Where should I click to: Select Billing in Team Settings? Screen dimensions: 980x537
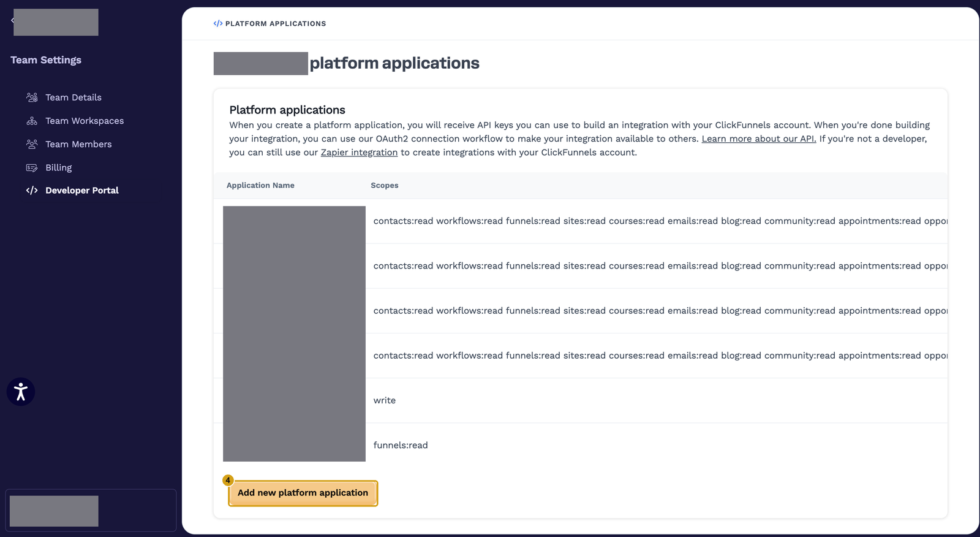(x=58, y=167)
